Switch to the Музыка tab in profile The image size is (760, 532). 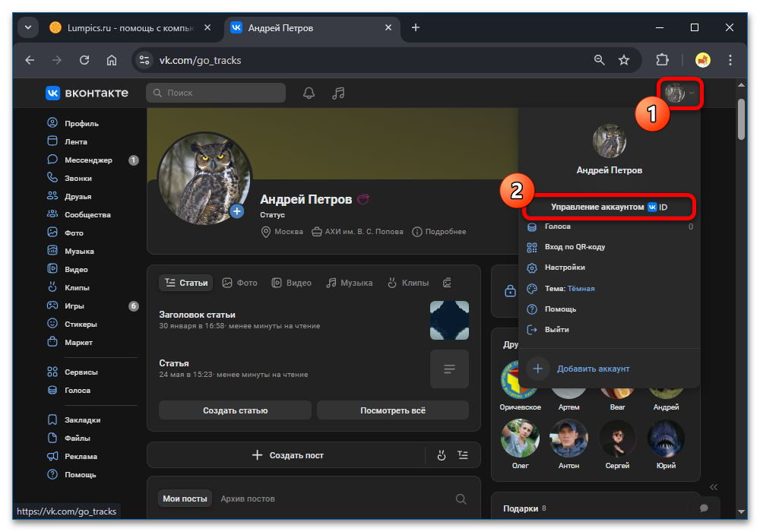coord(350,283)
